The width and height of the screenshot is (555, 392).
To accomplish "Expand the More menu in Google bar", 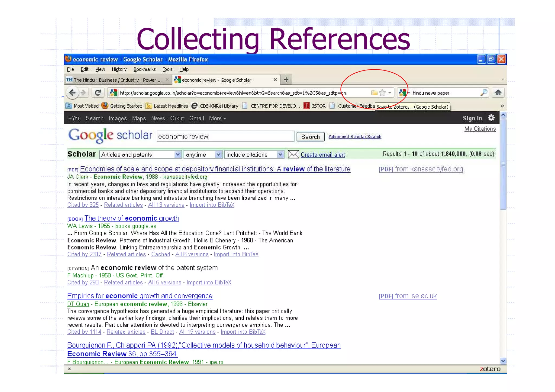I will (217, 118).
